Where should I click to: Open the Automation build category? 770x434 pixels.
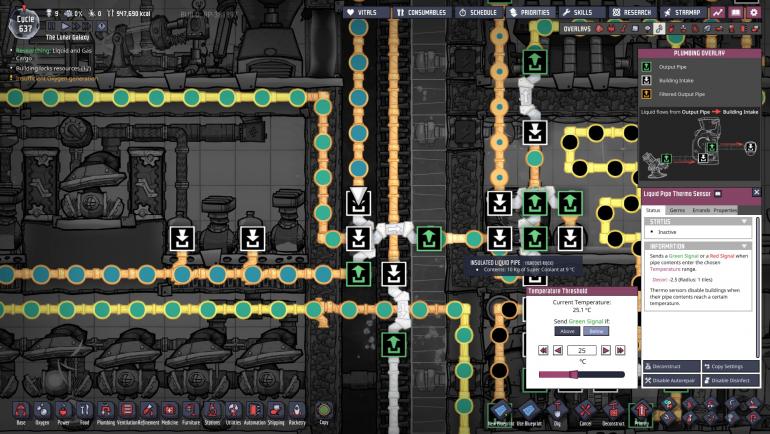(254, 412)
